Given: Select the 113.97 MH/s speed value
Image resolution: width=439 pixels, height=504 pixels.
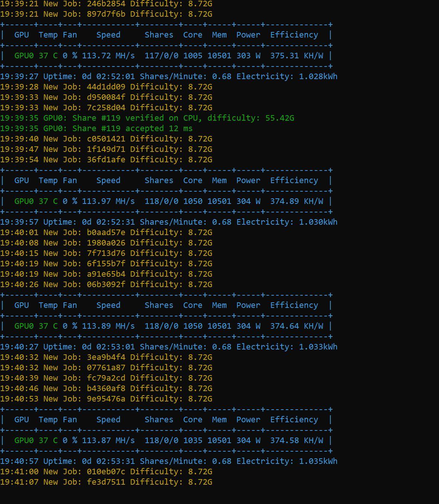Looking at the screenshot, I should tap(108, 201).
